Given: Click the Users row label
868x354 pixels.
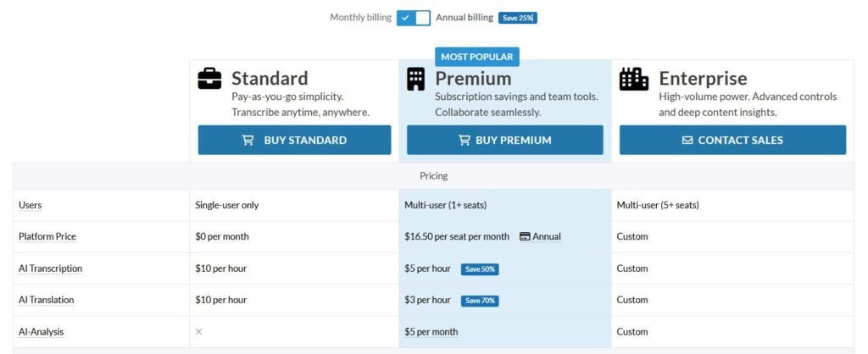Looking at the screenshot, I should tap(30, 205).
